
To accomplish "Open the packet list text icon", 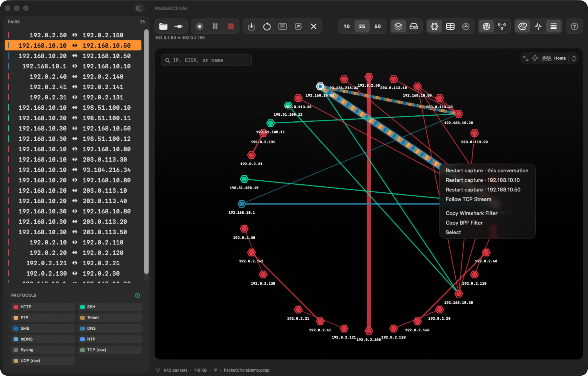I will 283,26.
